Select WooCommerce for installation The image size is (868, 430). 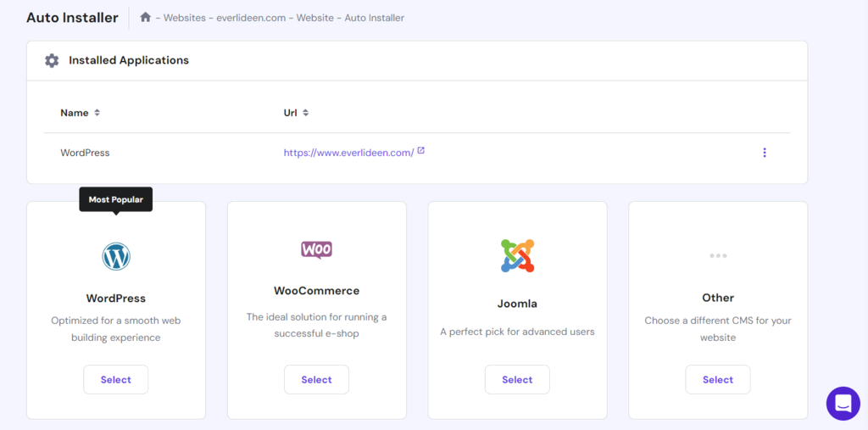click(317, 380)
